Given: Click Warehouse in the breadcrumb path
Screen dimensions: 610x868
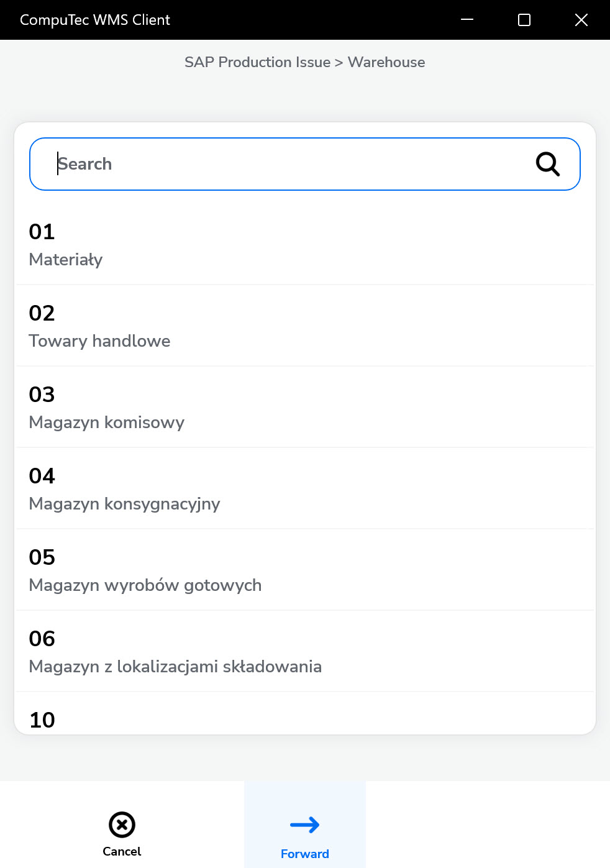Looking at the screenshot, I should [x=386, y=62].
